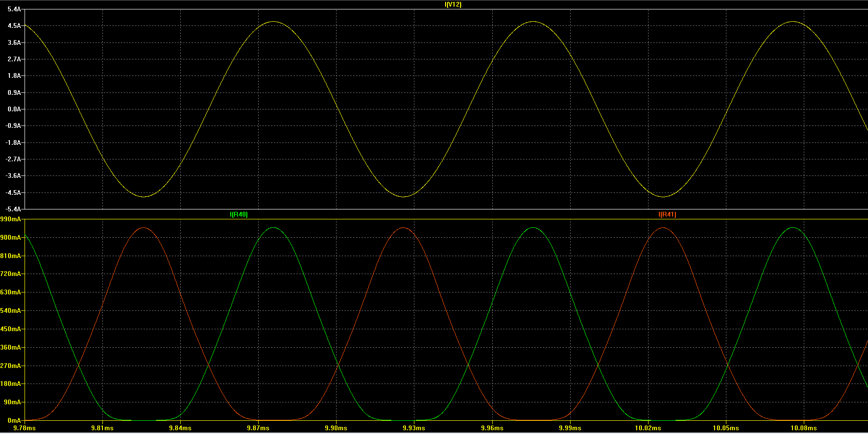Screen dimensions: 868x434
Task: Click the -5.4A axis value
Action: [x=13, y=209]
